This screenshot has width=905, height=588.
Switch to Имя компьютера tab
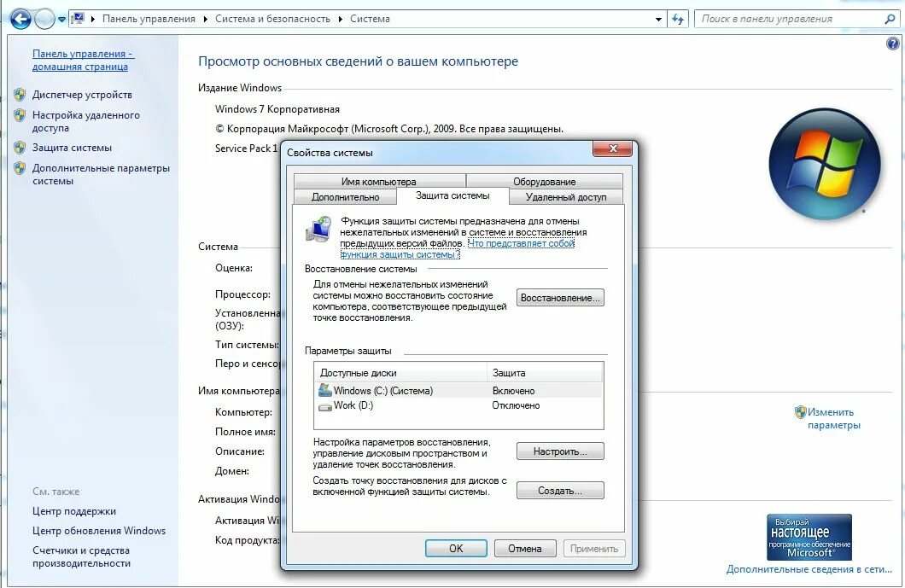(378, 181)
